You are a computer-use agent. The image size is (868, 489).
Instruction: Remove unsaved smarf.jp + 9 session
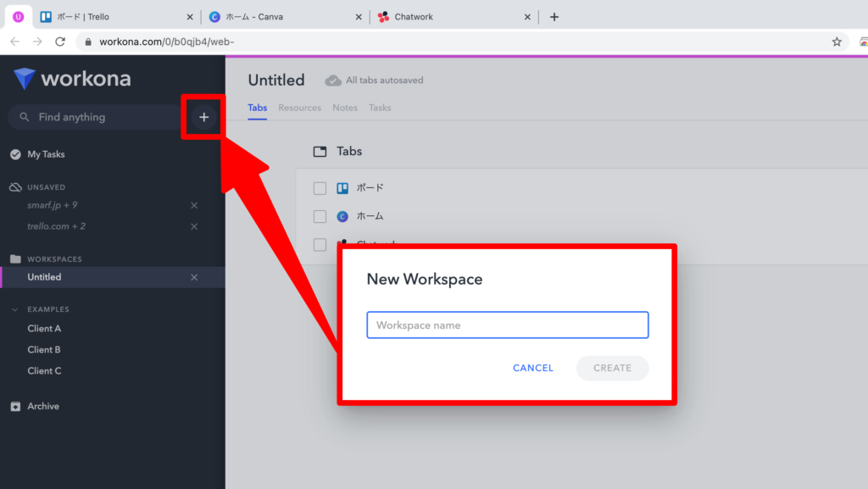pos(194,205)
